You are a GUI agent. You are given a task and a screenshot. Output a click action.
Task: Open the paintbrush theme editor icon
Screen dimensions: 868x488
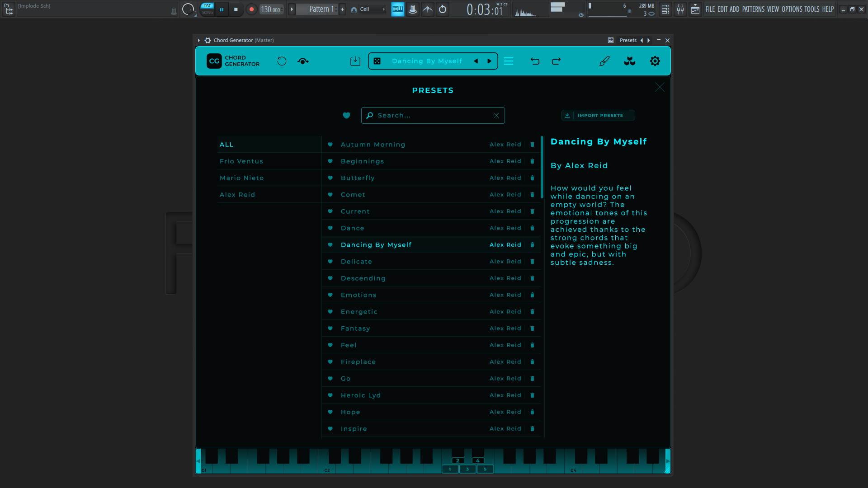(x=604, y=61)
